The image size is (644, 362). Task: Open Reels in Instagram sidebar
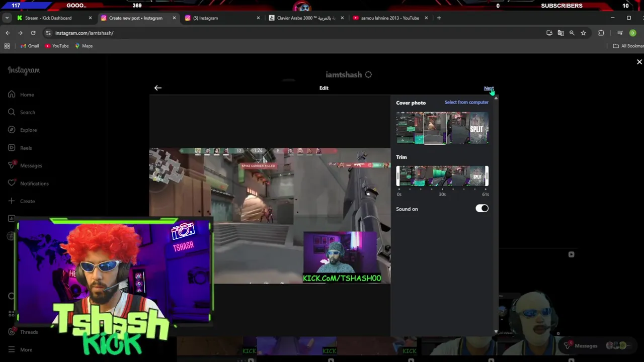point(20,148)
